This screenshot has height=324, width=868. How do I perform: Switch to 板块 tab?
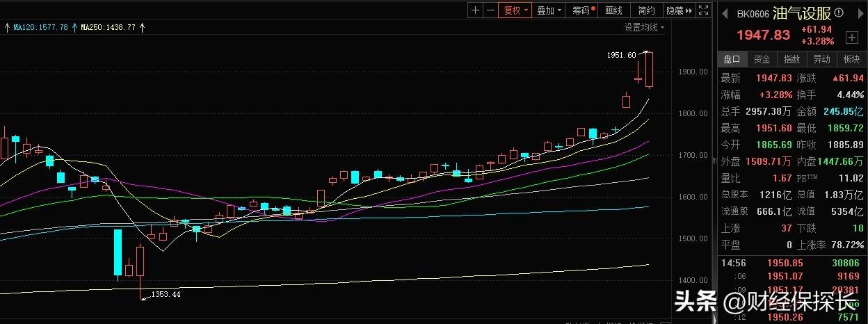click(x=851, y=60)
